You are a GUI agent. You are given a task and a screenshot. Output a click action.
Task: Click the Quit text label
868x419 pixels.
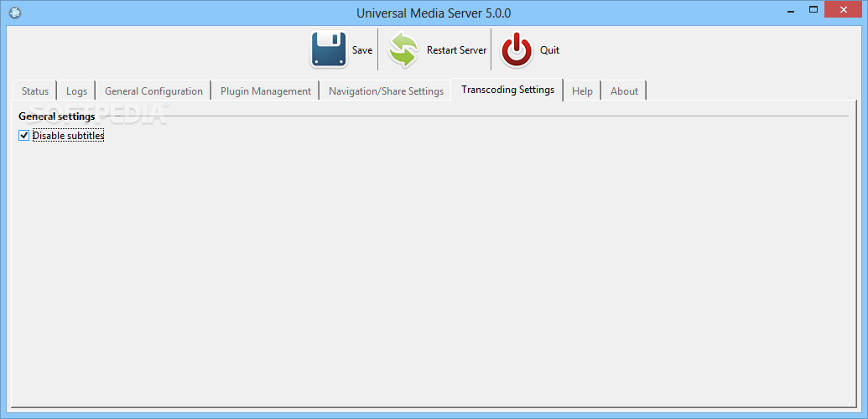(x=549, y=50)
